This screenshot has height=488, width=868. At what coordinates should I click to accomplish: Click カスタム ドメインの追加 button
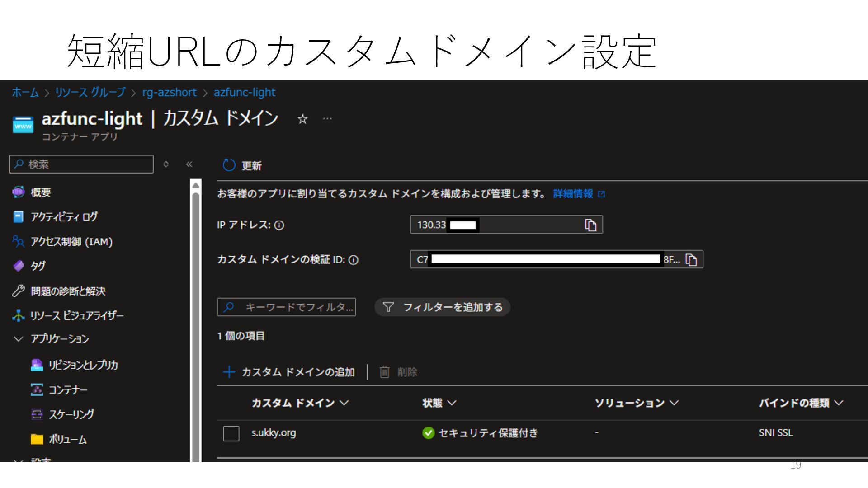[289, 372]
